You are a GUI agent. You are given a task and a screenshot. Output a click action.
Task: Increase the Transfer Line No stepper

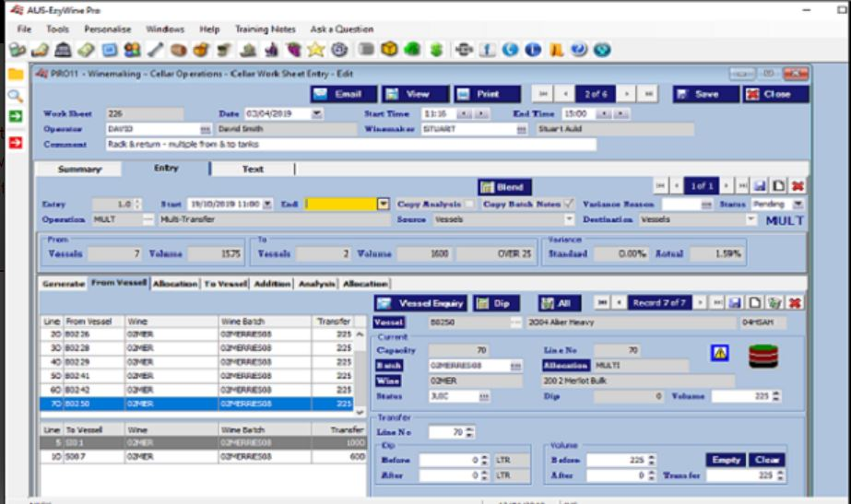[469, 429]
